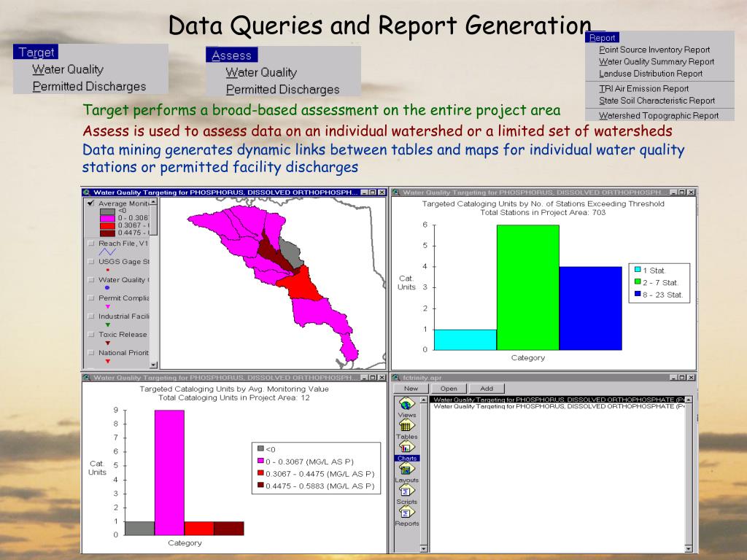
Task: Click the Charts icon in fctrinity project
Action: 407,447
